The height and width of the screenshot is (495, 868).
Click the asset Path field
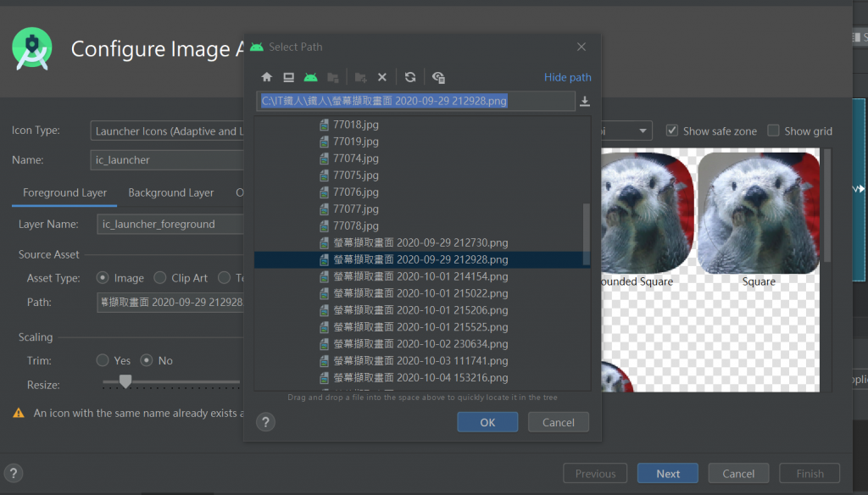170,303
